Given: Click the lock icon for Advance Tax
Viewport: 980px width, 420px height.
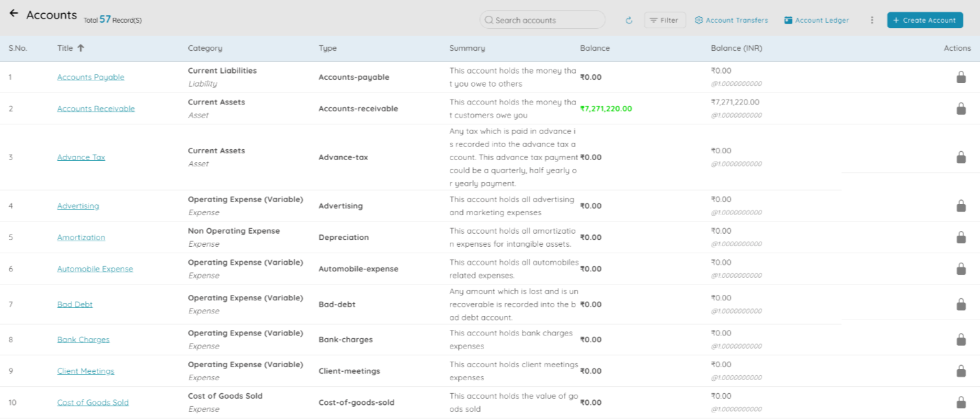Looking at the screenshot, I should point(961,157).
